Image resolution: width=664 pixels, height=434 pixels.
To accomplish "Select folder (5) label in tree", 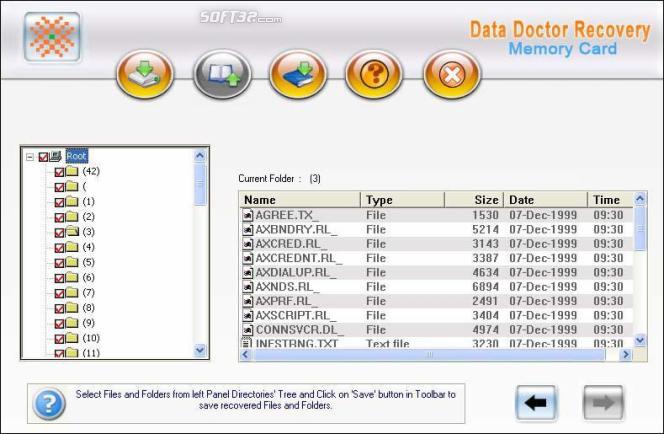I will click(89, 263).
